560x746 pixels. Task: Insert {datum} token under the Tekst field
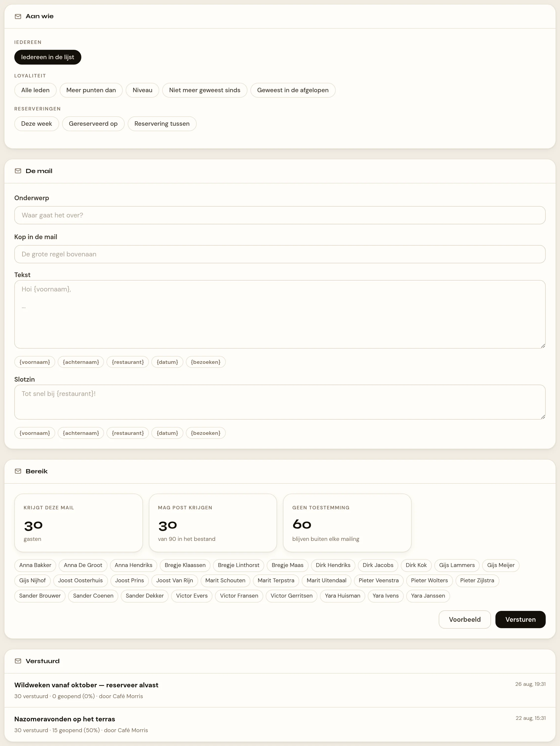[167, 362]
